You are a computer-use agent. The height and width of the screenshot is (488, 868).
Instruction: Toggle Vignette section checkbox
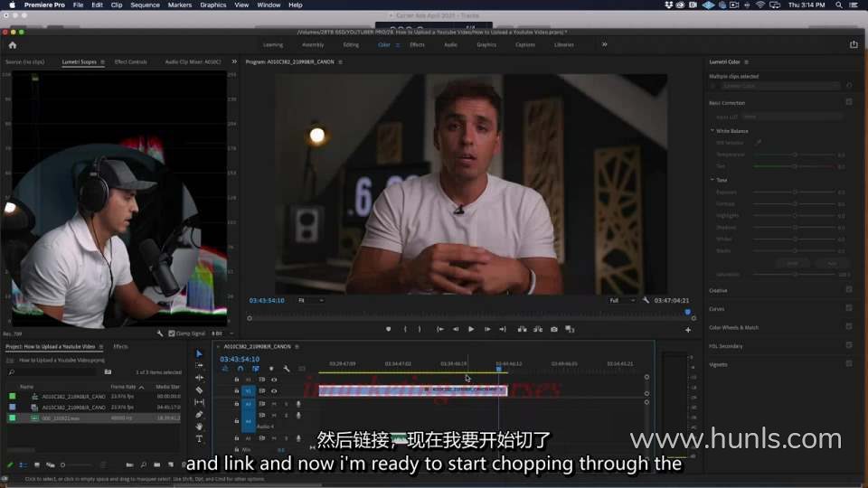(x=849, y=363)
